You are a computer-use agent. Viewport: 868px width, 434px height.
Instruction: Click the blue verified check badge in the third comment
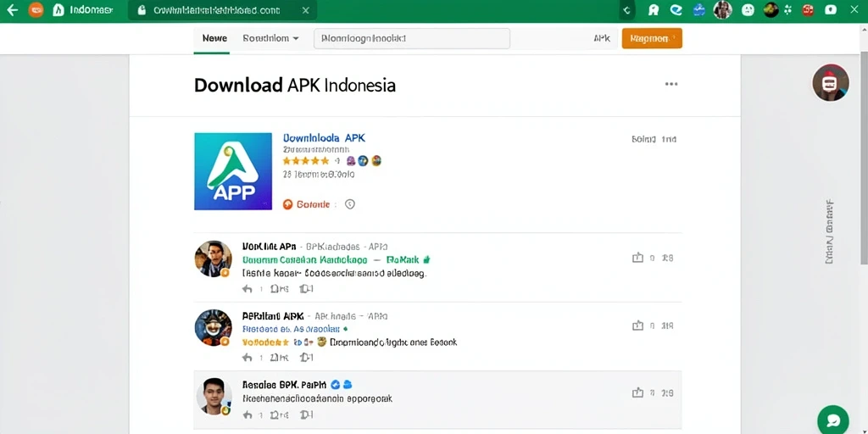pyautogui.click(x=335, y=384)
